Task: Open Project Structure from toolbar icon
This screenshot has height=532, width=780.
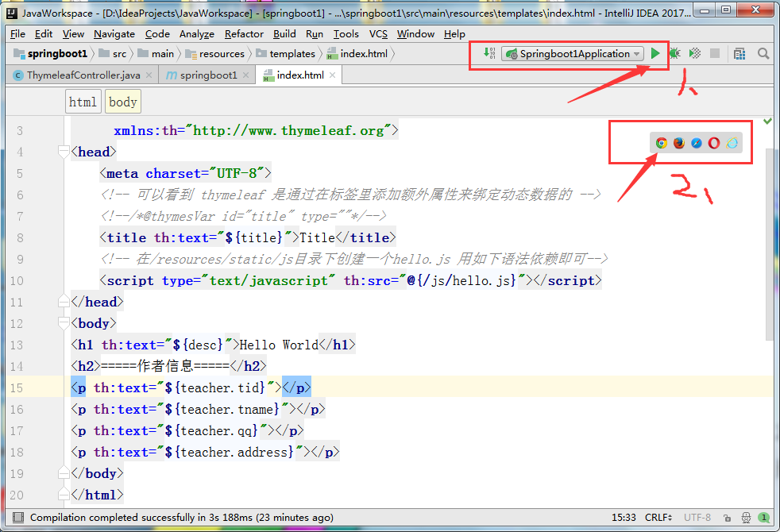Action: (x=739, y=54)
